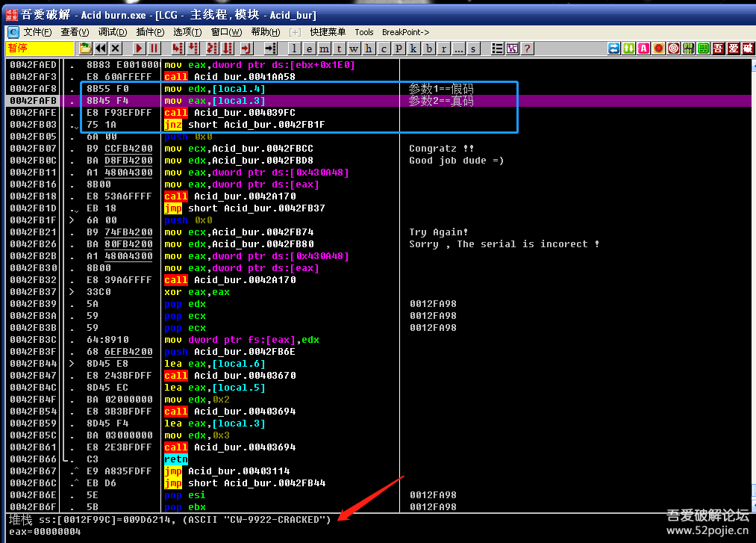Open the 调试(D) debug menu
This screenshot has height=543, width=756.
pos(113,32)
